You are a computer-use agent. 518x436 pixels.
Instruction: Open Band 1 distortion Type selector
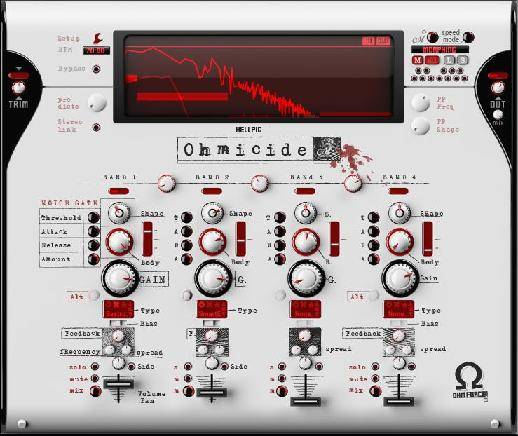[118, 309]
